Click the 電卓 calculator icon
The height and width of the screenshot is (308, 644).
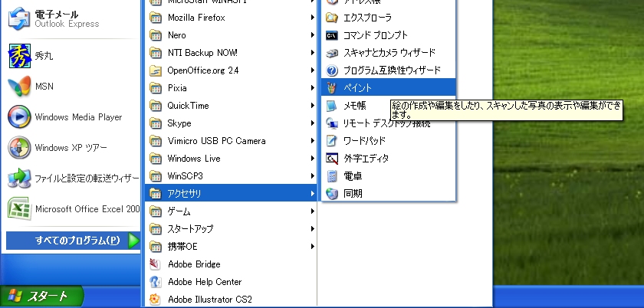tap(332, 176)
